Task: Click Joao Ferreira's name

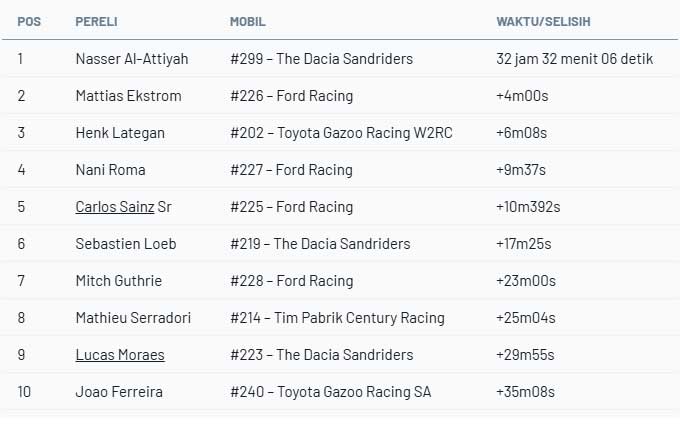Action: point(119,392)
